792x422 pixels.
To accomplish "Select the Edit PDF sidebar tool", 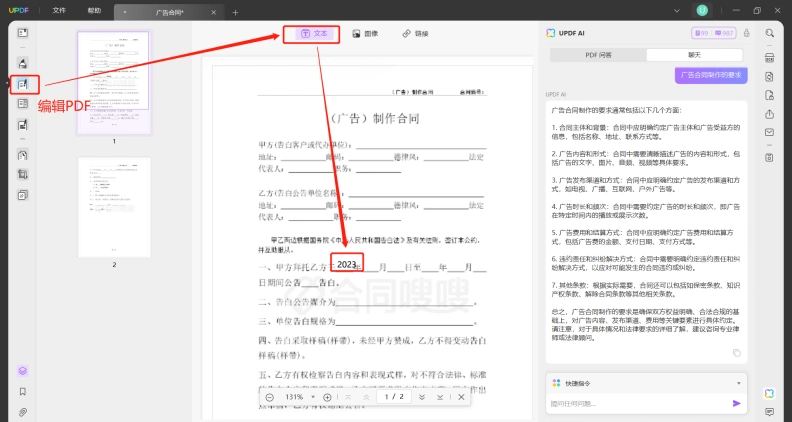I will click(23, 84).
